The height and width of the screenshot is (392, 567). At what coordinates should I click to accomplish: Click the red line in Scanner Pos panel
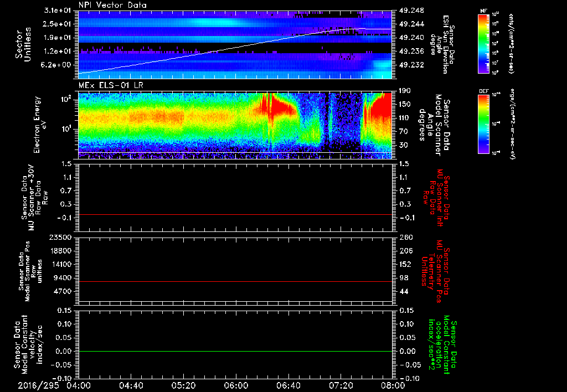235,281
